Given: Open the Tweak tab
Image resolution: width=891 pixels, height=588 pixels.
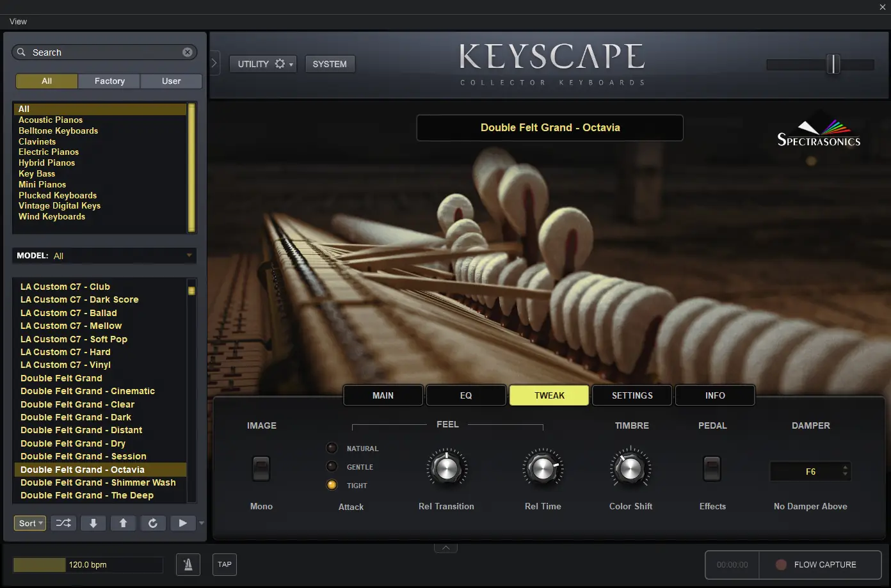Looking at the screenshot, I should (549, 395).
